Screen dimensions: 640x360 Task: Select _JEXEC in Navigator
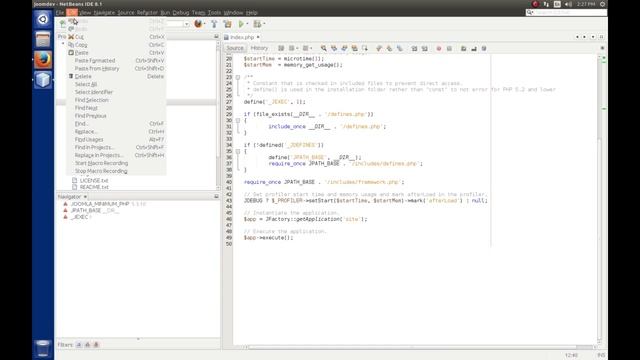[x=79, y=217]
